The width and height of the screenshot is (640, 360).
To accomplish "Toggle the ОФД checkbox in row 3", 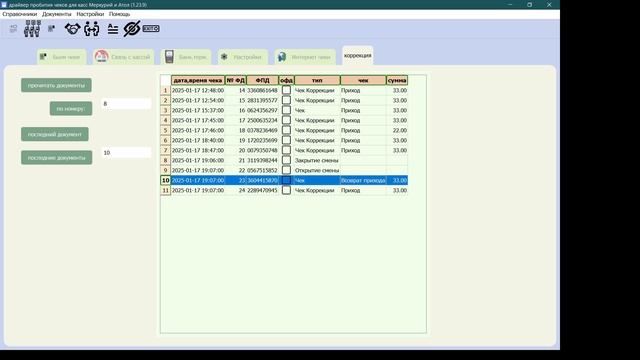I will [x=287, y=110].
